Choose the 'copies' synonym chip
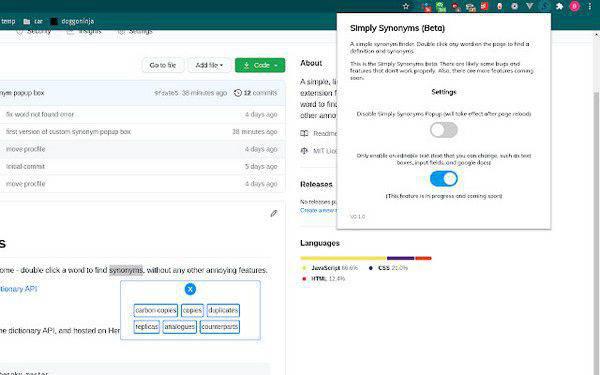 (x=192, y=310)
